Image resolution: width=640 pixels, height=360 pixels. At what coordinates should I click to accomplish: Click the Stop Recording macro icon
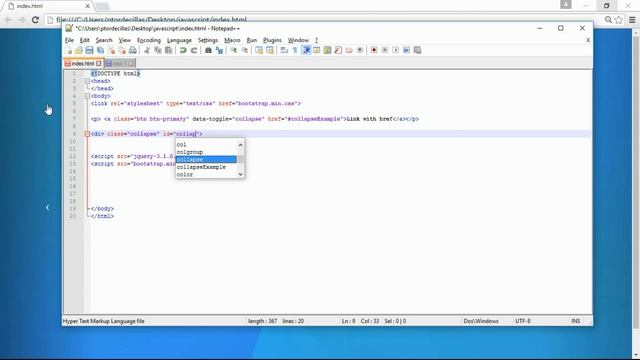click(x=384, y=50)
